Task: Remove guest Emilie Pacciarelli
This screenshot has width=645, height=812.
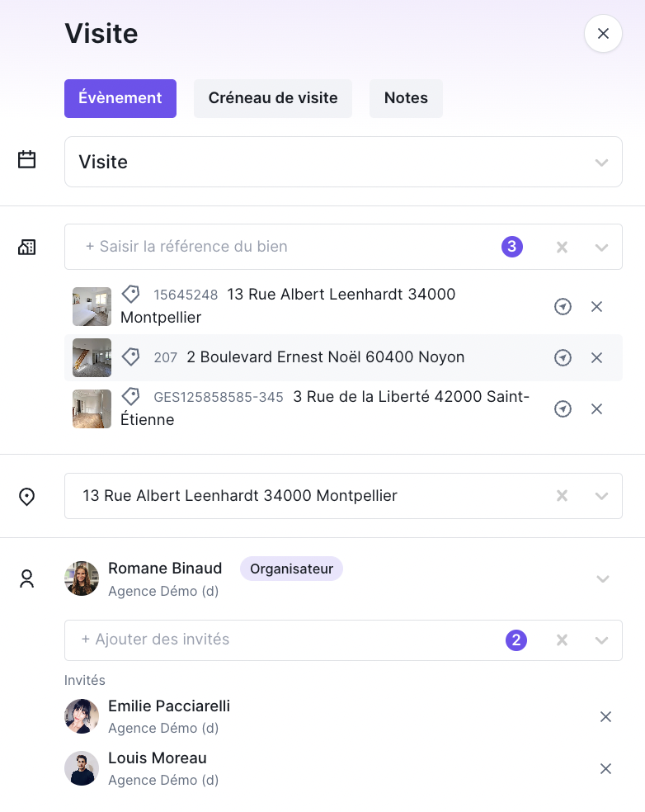Action: pyautogui.click(x=605, y=717)
